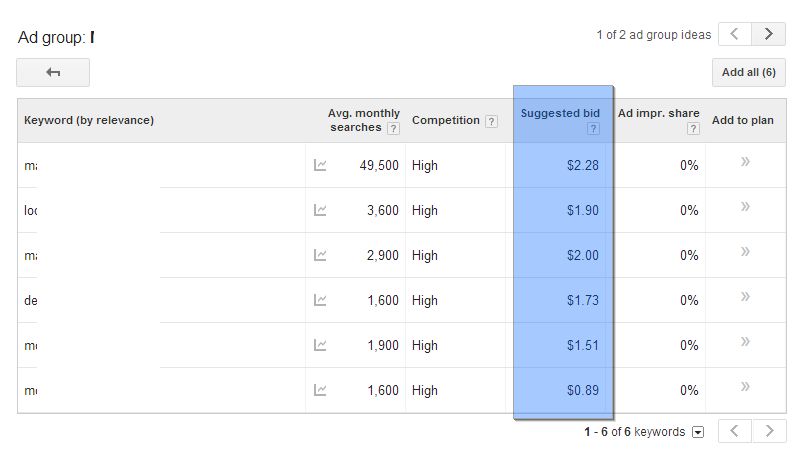The image size is (799, 457).
Task: Sort by the Ad impr. share header
Action: coord(658,113)
